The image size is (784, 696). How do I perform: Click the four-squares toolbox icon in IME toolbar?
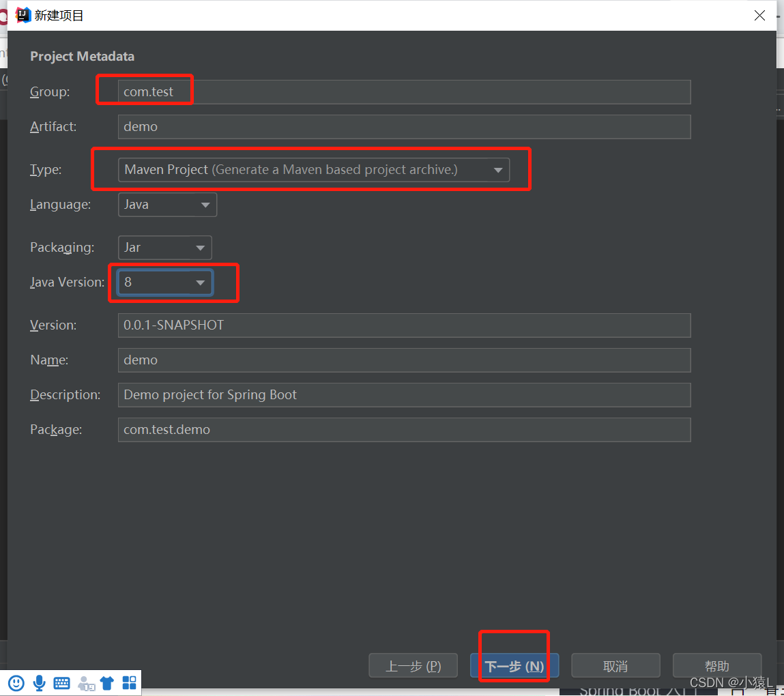(130, 683)
